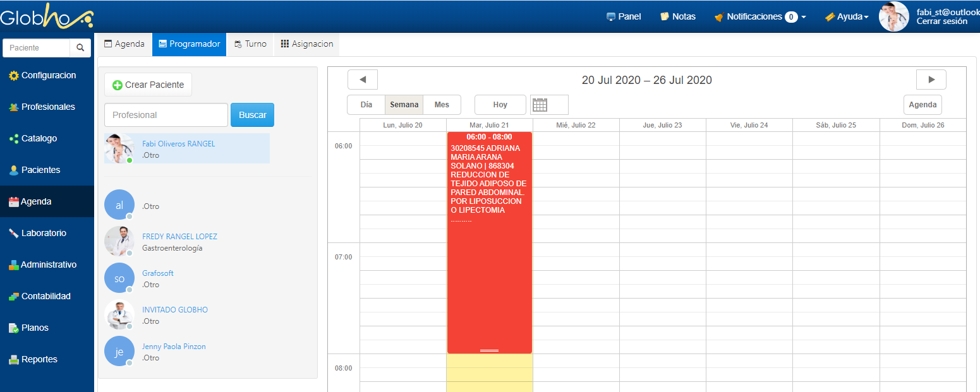Screen dimensions: 980x392
Task: Advance to next week arrow
Action: point(931,80)
